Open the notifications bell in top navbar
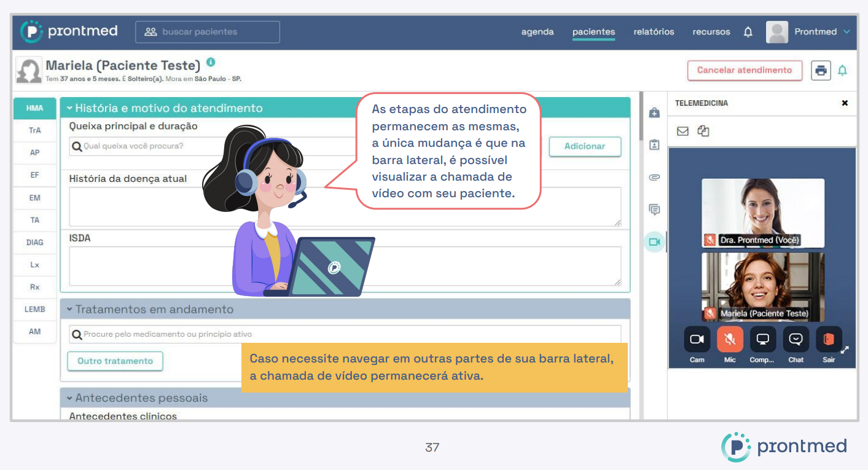 [x=748, y=32]
